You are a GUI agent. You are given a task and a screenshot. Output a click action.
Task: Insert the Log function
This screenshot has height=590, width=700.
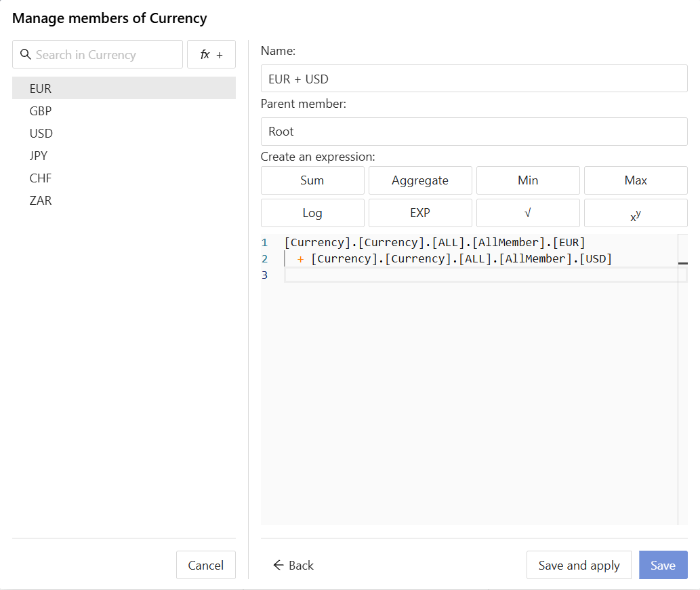point(312,213)
